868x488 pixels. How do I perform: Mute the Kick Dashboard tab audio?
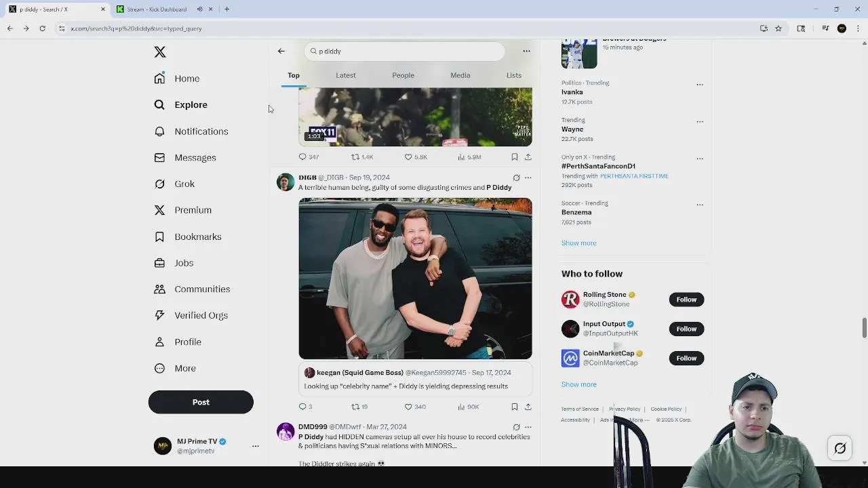[x=199, y=9]
